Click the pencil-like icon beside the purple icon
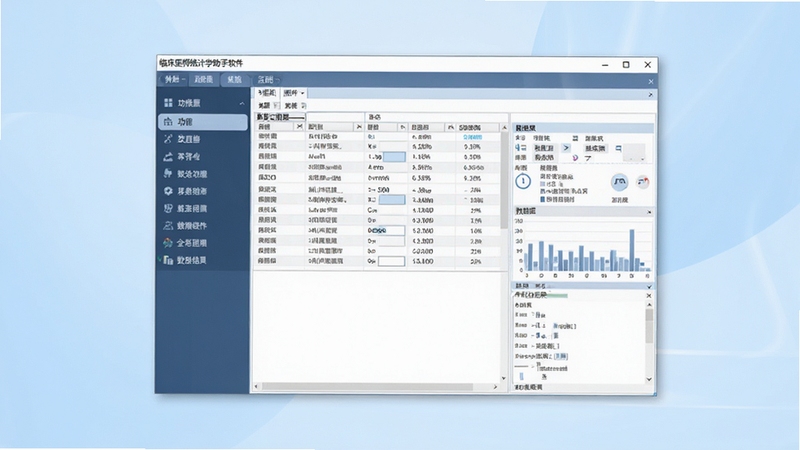Viewport: 800px width, 450px height. point(588,158)
